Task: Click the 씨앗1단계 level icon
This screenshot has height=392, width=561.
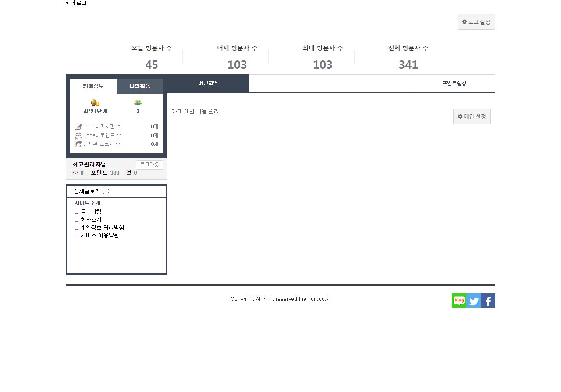Action: pyautogui.click(x=95, y=102)
